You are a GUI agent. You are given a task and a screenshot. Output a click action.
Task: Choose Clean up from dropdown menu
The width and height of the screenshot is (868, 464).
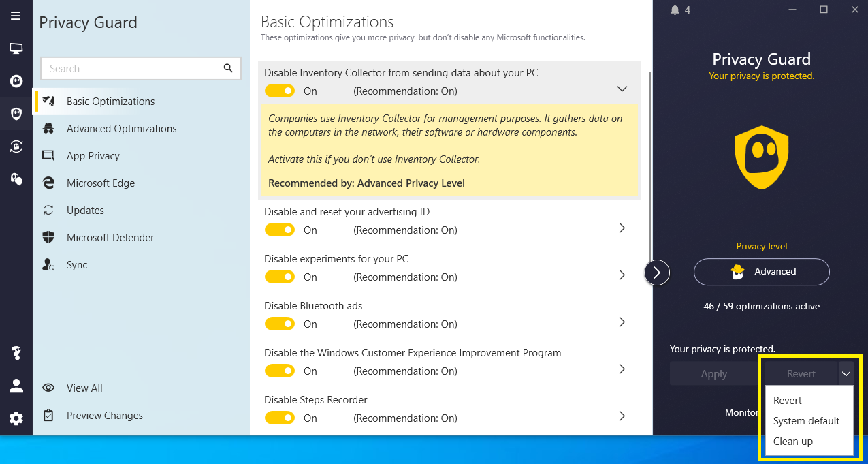pos(809,441)
